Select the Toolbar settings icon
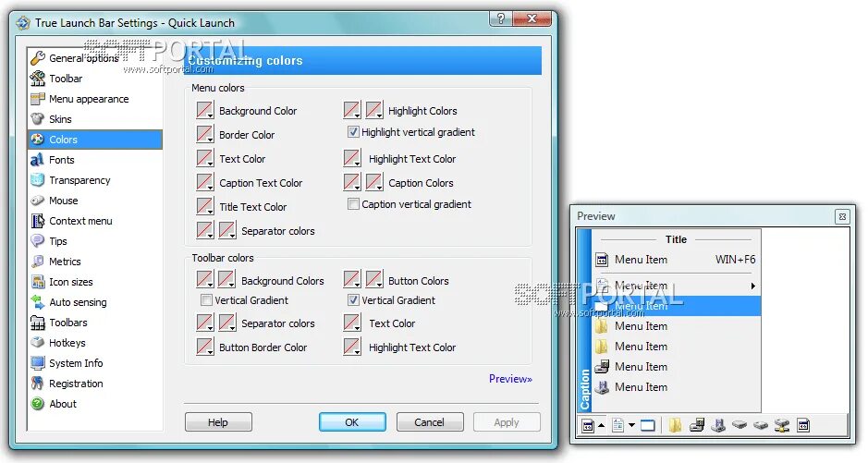This screenshot has width=868, height=463. tap(38, 79)
